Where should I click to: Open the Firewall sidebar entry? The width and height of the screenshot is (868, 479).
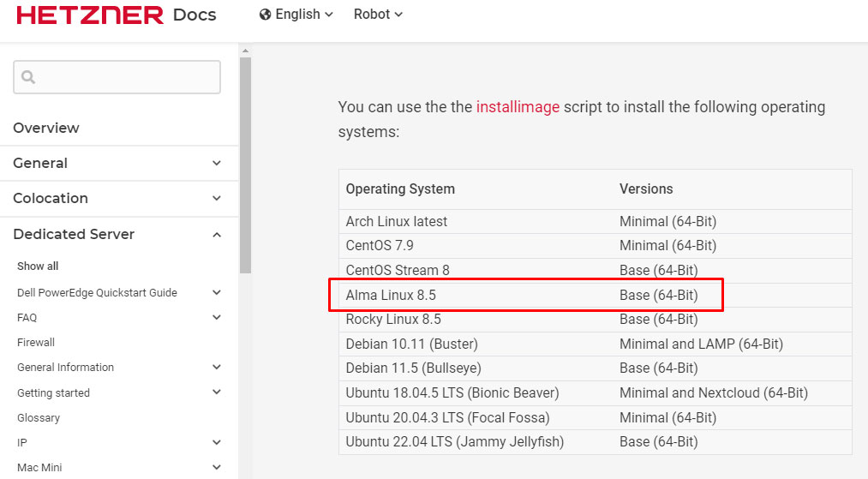(x=36, y=343)
